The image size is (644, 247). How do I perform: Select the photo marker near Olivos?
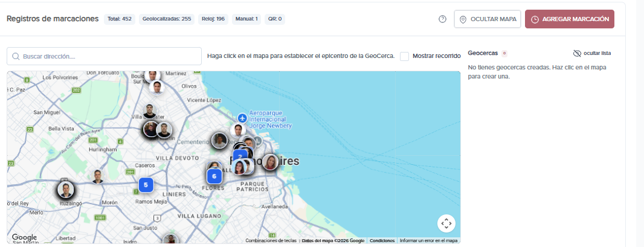156,87
